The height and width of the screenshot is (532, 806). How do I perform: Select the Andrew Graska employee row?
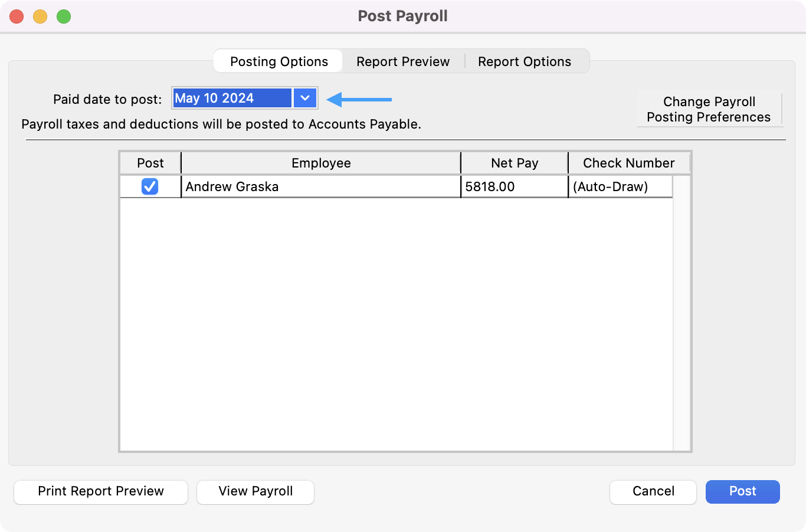320,186
